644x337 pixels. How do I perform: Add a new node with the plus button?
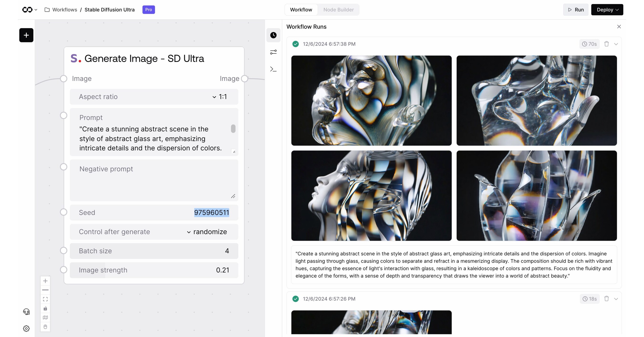pyautogui.click(x=26, y=35)
